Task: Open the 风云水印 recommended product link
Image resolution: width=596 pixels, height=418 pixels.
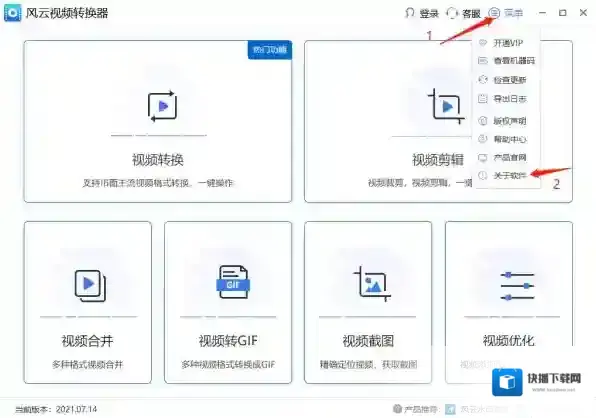Action: [x=477, y=409]
